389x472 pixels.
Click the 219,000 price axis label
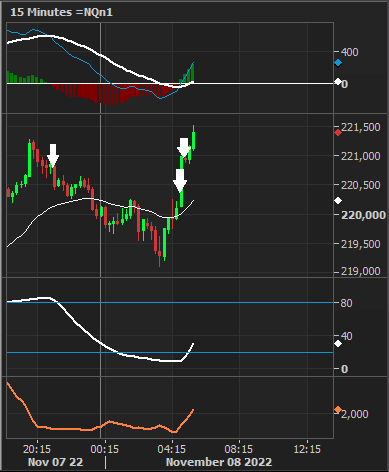361,271
